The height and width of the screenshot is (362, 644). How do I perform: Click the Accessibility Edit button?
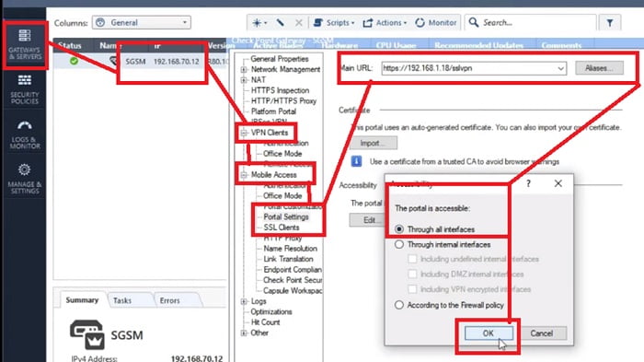tap(368, 220)
